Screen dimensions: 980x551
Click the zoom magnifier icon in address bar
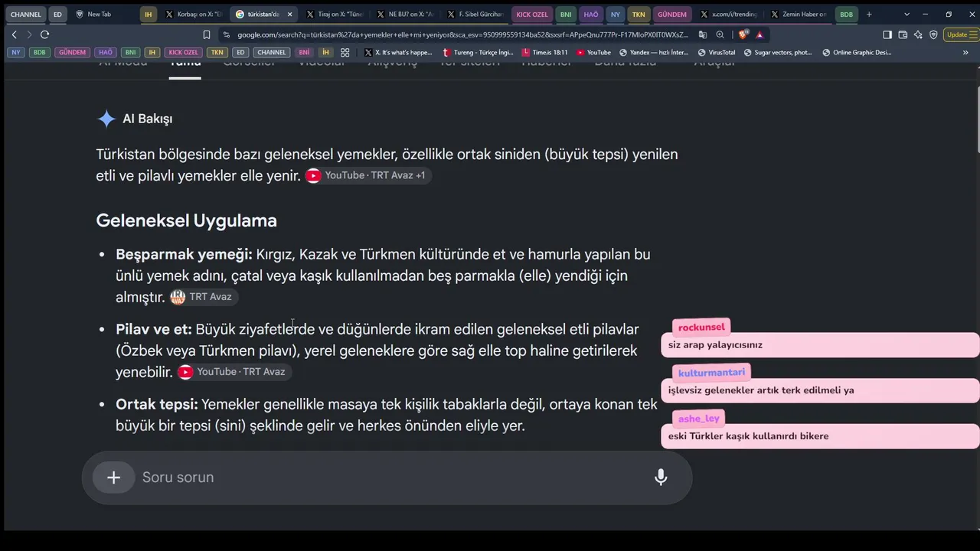[720, 34]
